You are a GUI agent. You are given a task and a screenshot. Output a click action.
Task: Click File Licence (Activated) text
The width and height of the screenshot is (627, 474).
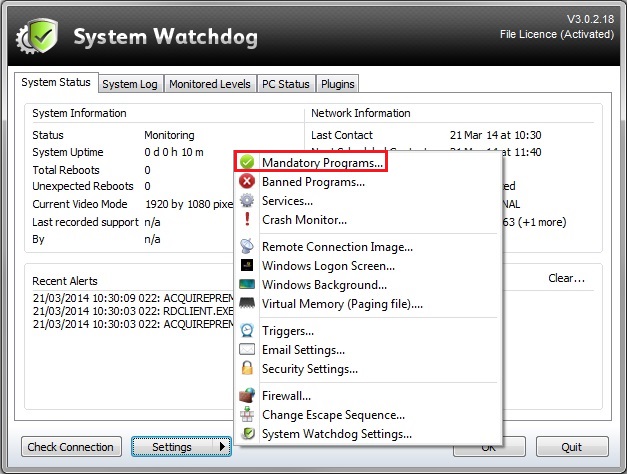[x=557, y=34]
